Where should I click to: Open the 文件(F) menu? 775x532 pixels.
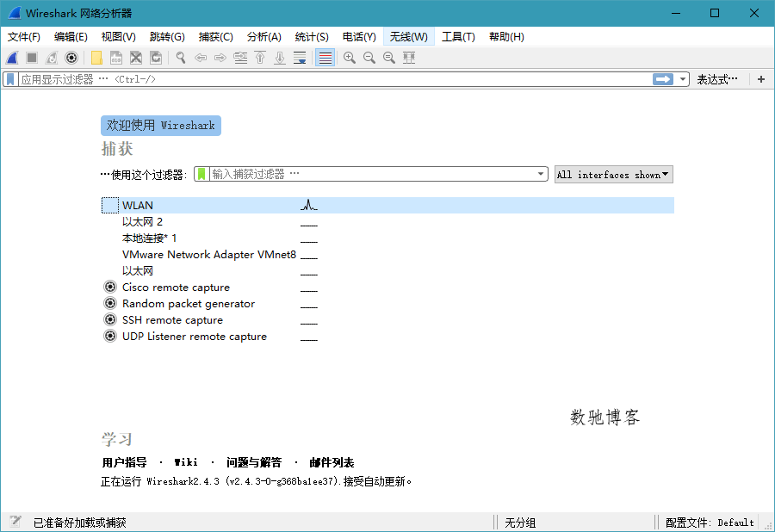[24, 36]
